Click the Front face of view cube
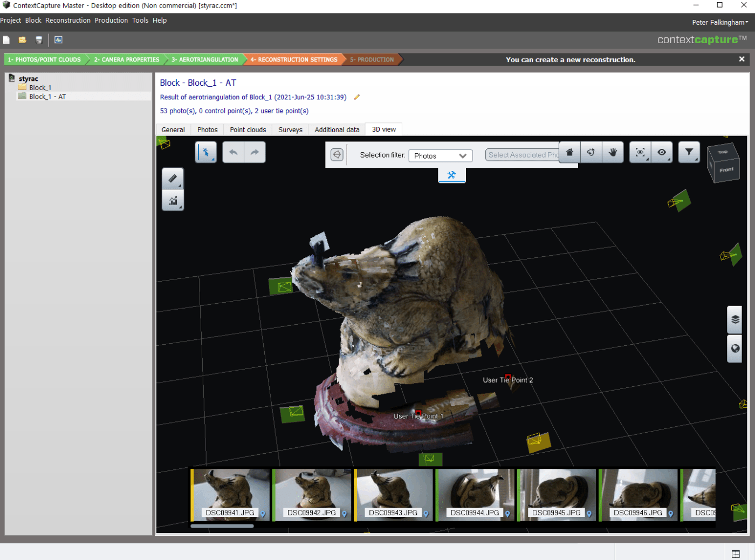This screenshot has width=755, height=560. [726, 170]
